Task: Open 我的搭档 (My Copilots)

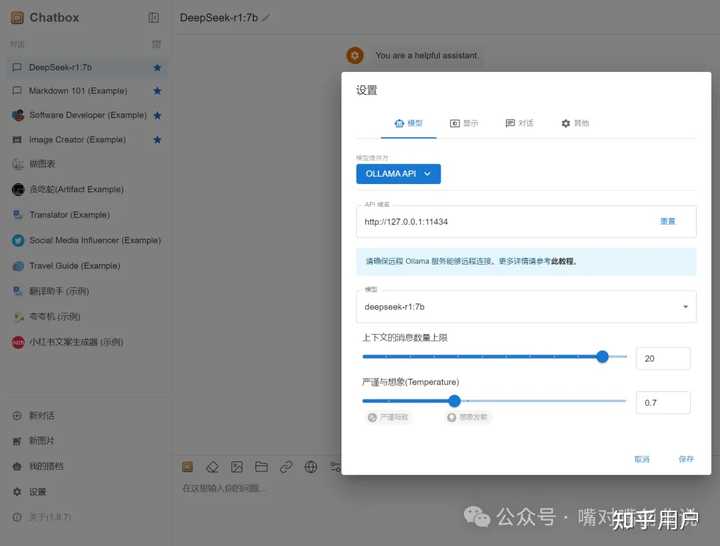Action: click(86, 467)
